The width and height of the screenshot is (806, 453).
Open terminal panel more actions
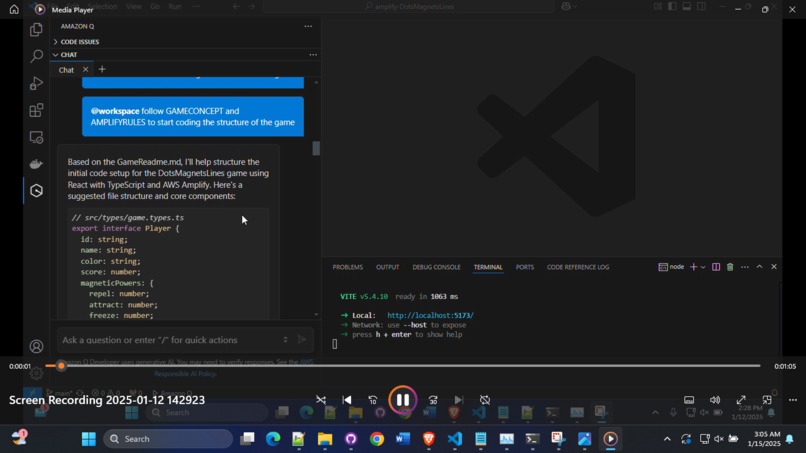click(x=745, y=267)
